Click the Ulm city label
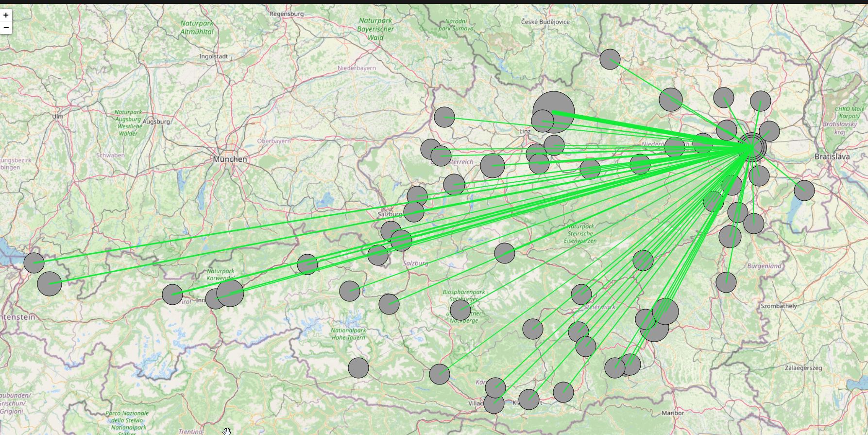 point(57,116)
